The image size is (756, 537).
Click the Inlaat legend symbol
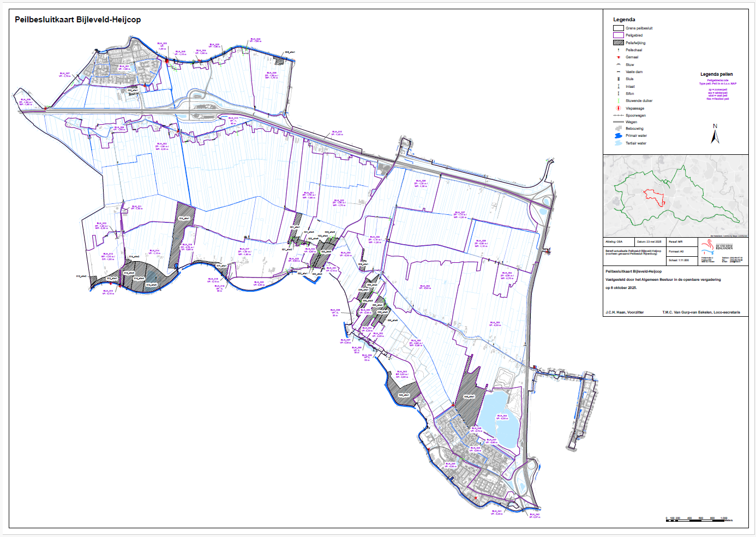[x=618, y=86]
